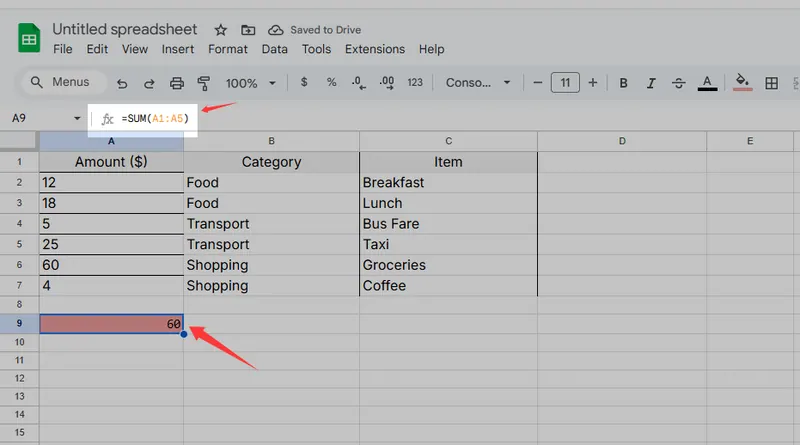Print the spreadsheet using printer icon
Viewport: 800px width, 445px height.
[x=177, y=83]
